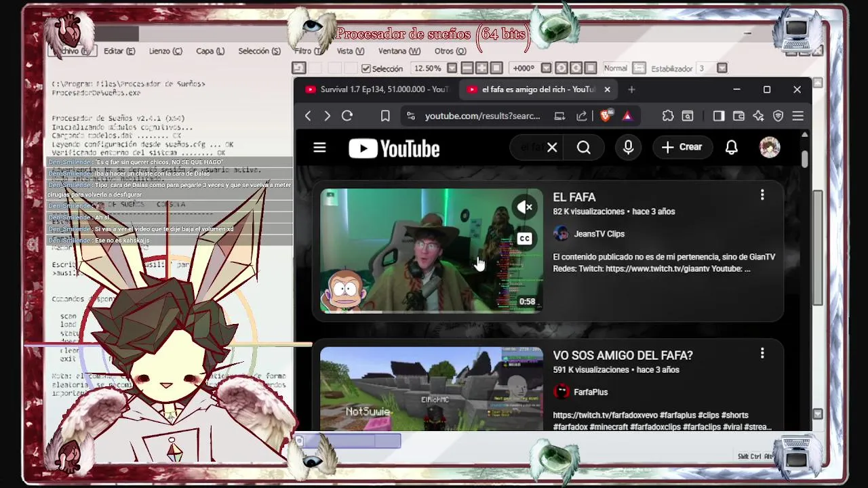Open the Lienzo menu
The height and width of the screenshot is (488, 868).
(x=165, y=51)
